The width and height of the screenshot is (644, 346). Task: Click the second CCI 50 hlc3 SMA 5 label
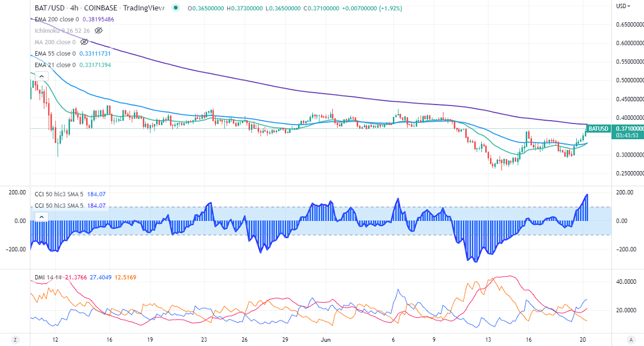click(59, 206)
